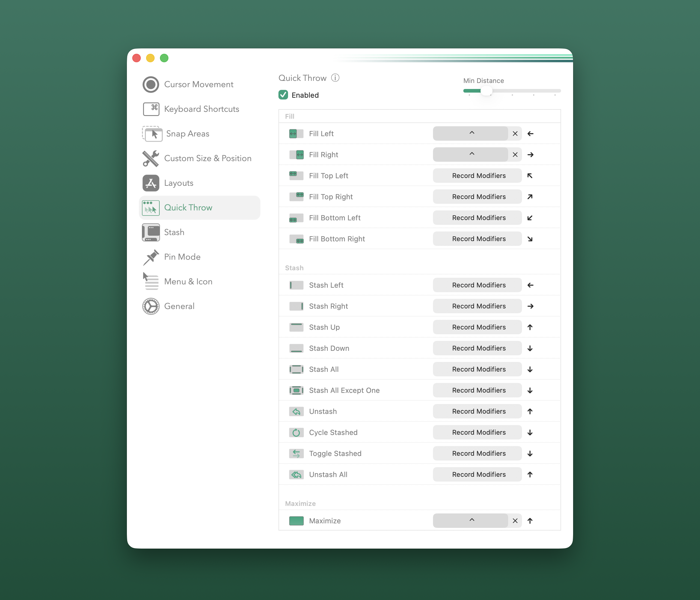Screen dimensions: 700x600
Task: Click the Fill Left left arrow direction
Action: point(530,134)
